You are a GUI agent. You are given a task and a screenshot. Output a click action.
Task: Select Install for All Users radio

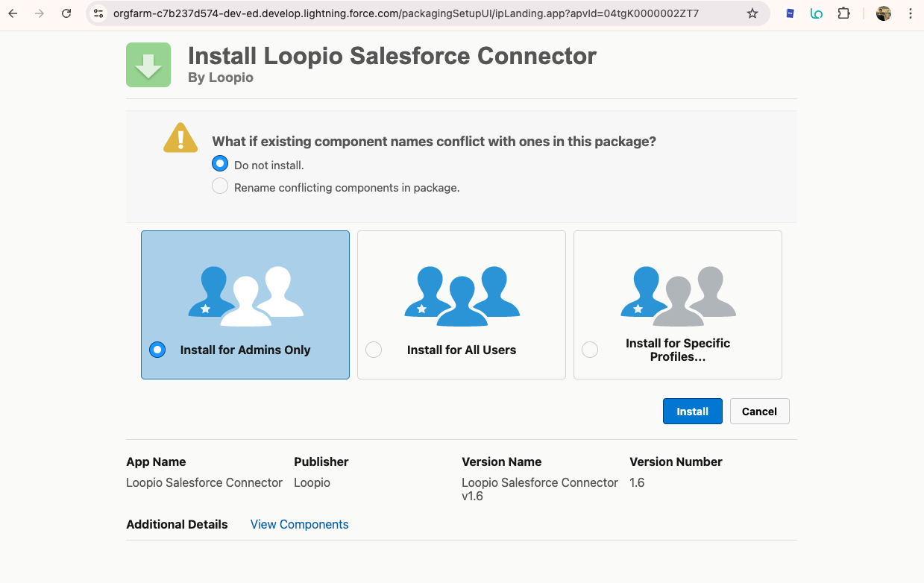[x=374, y=350]
